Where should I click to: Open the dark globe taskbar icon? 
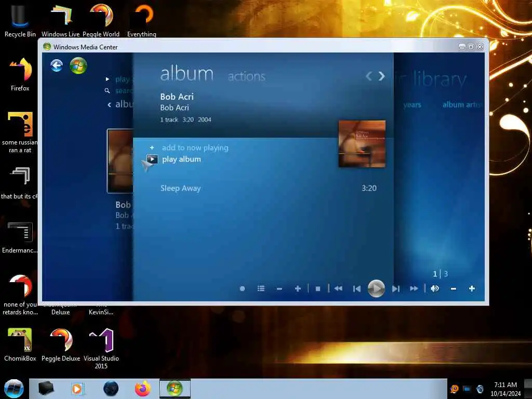111,389
